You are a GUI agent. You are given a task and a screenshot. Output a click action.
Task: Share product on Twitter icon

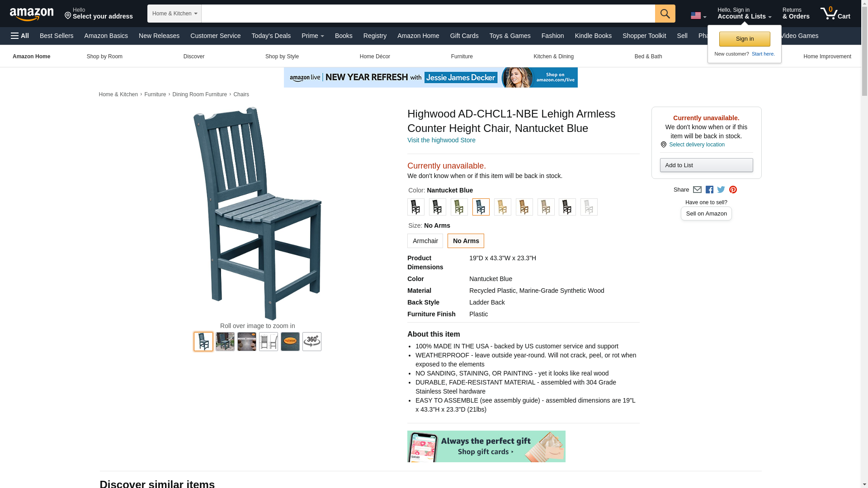[x=721, y=190]
